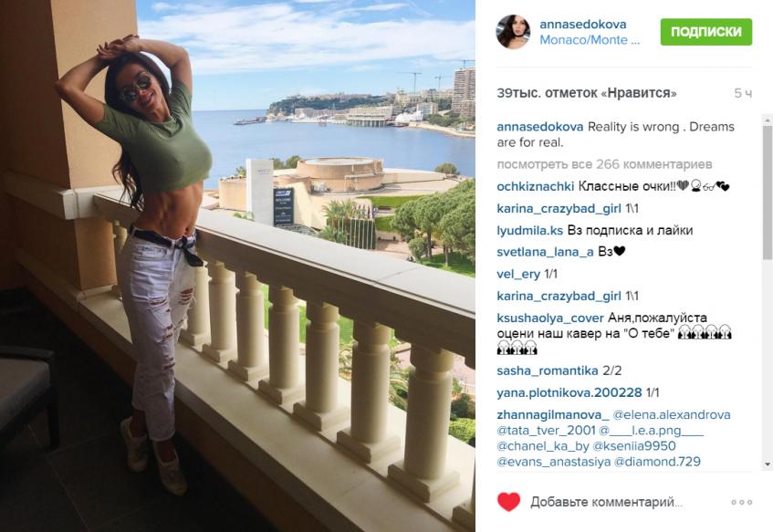Click the @elena.alexandrova mention

672,414
